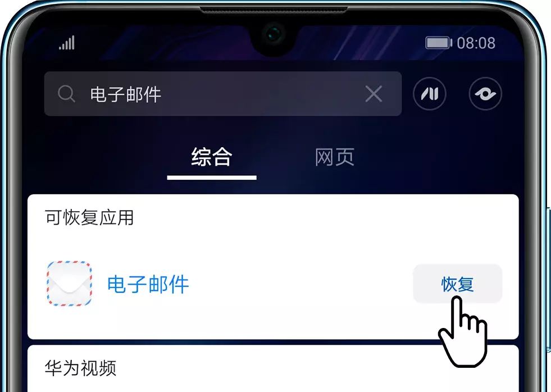Clear search text with X icon

(374, 94)
